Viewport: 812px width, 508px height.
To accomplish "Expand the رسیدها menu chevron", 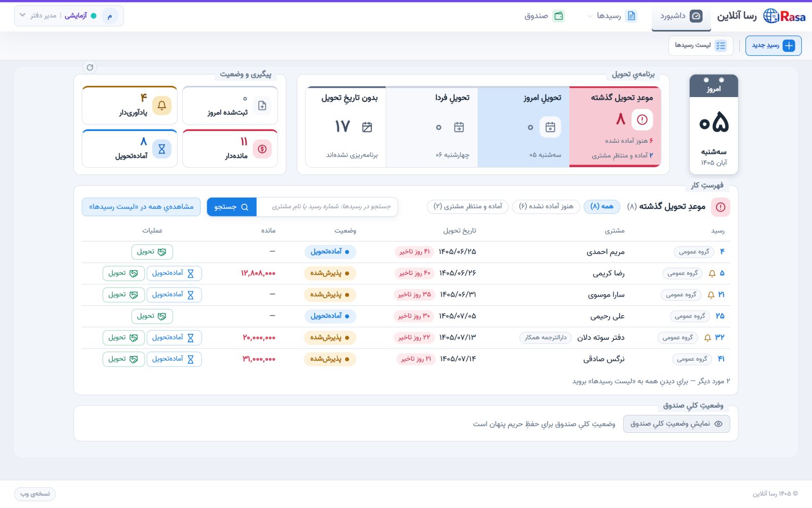I will tap(590, 16).
